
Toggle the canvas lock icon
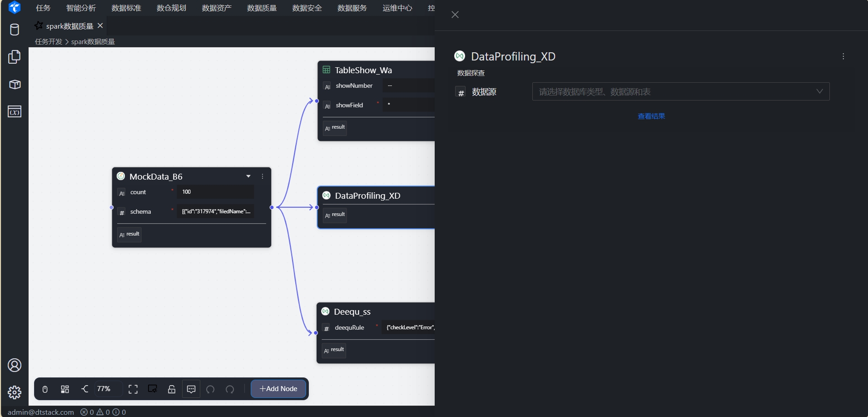[x=172, y=389]
